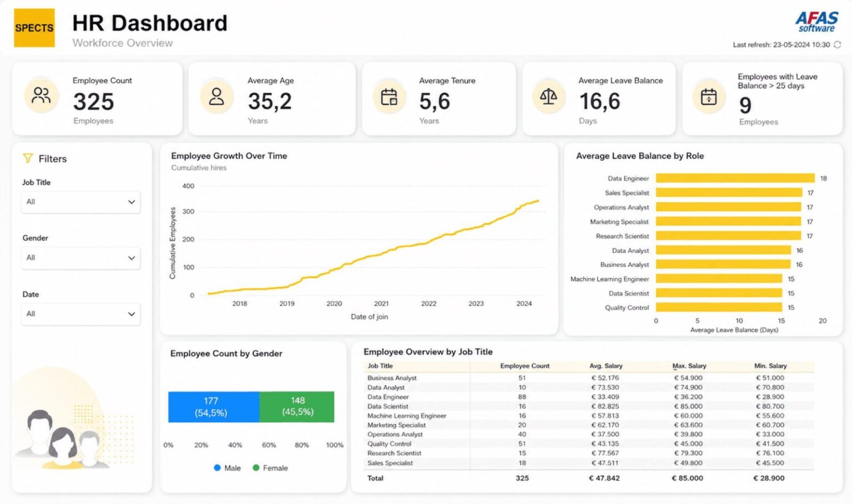Click Operations Analyst in the table

pyautogui.click(x=394, y=435)
